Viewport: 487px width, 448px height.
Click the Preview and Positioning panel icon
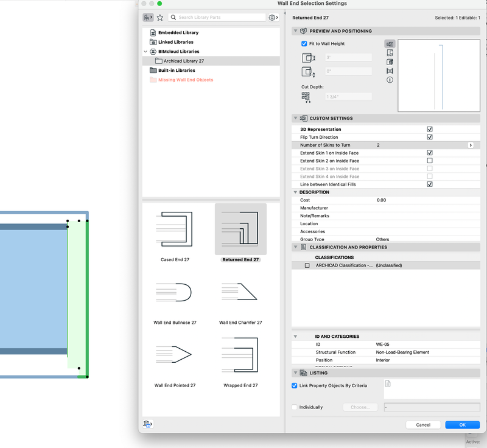click(303, 31)
